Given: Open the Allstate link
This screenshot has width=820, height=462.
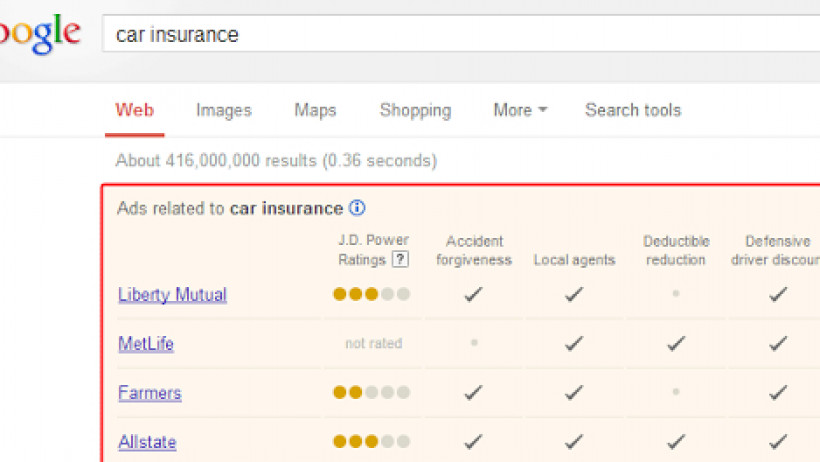Looking at the screenshot, I should click(147, 442).
